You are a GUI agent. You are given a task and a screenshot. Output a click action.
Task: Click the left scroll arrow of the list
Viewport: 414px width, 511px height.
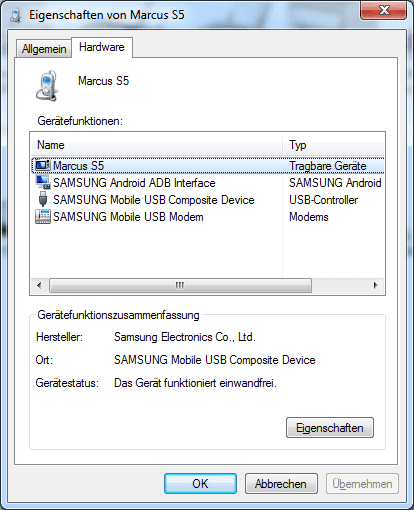click(39, 285)
